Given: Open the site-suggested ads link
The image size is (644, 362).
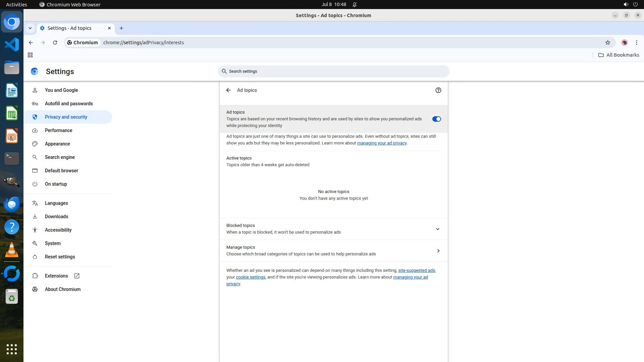Looking at the screenshot, I should coord(416,270).
